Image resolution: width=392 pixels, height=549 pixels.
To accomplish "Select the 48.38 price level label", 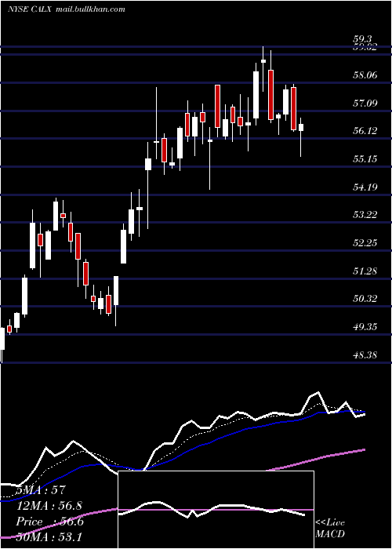I will tap(365, 355).
